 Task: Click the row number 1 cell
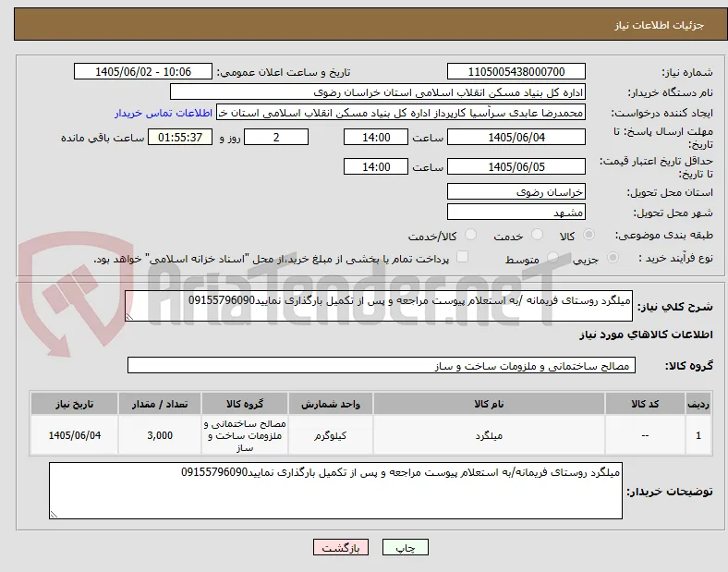(698, 435)
